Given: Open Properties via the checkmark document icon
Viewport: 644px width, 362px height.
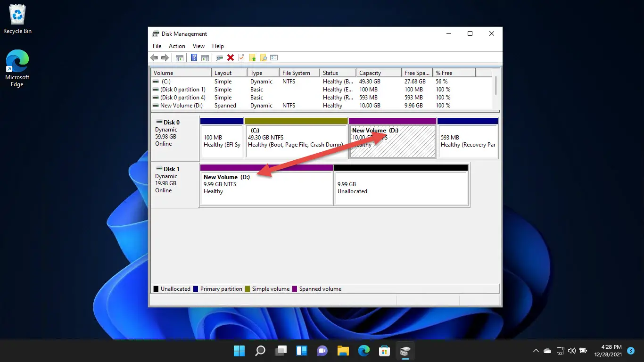Looking at the screenshot, I should pos(241,58).
